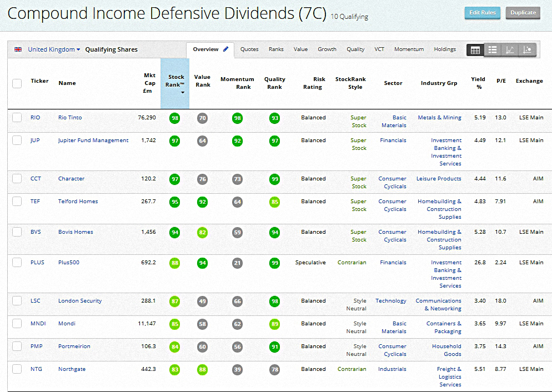Click Plus500 StockRank 88 badge
Viewport: 552px width, 392px height.
pyautogui.click(x=174, y=263)
